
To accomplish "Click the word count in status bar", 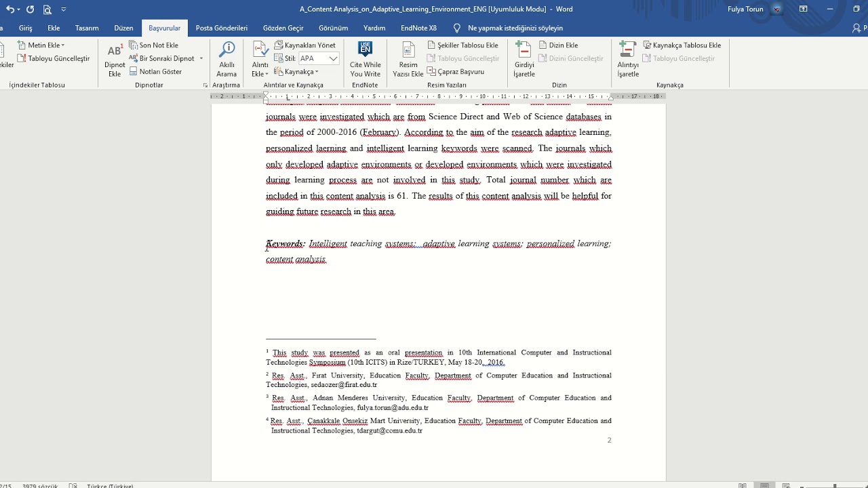I will tap(40, 485).
